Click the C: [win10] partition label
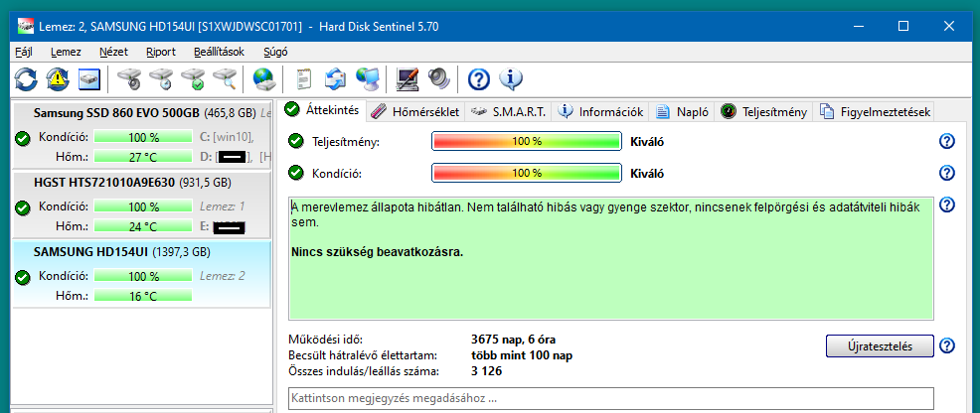This screenshot has width=980, height=413. [x=227, y=137]
